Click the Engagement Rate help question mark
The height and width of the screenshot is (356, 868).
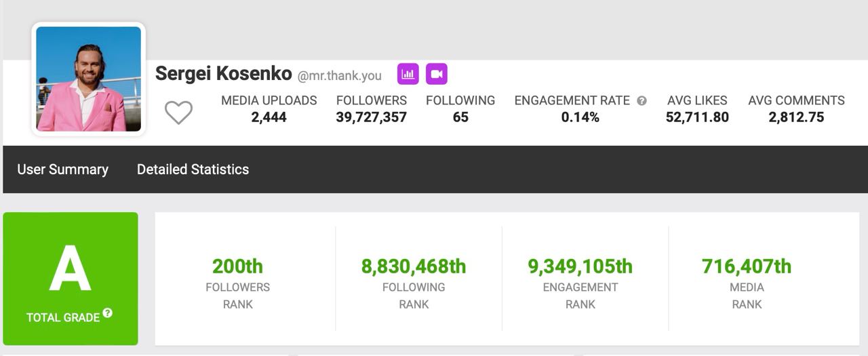[x=642, y=101]
